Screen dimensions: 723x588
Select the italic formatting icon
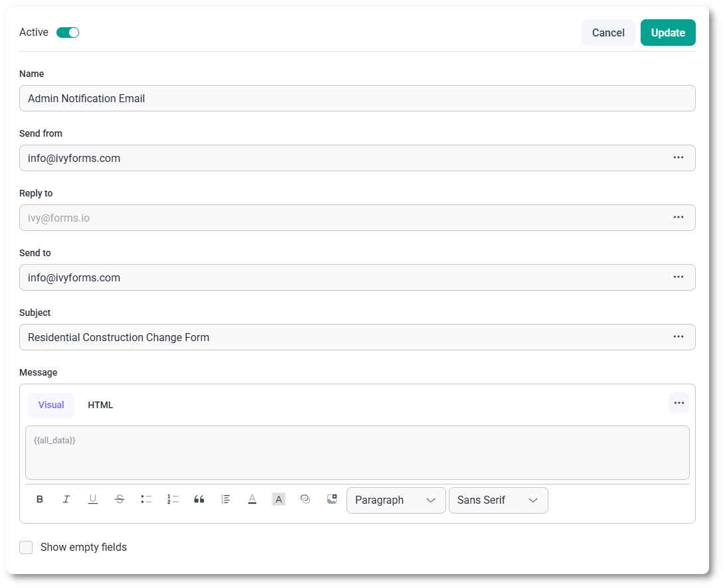(x=66, y=499)
